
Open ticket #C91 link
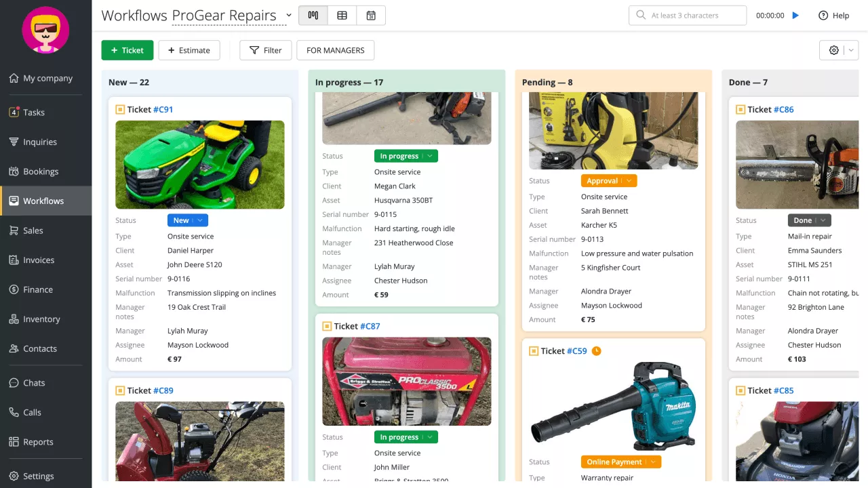tap(163, 109)
